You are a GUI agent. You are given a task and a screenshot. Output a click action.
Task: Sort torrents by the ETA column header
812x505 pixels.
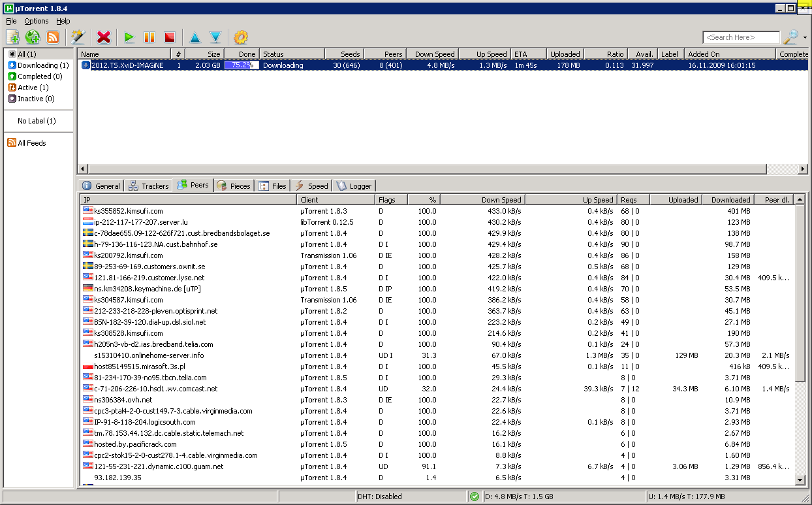[529, 54]
